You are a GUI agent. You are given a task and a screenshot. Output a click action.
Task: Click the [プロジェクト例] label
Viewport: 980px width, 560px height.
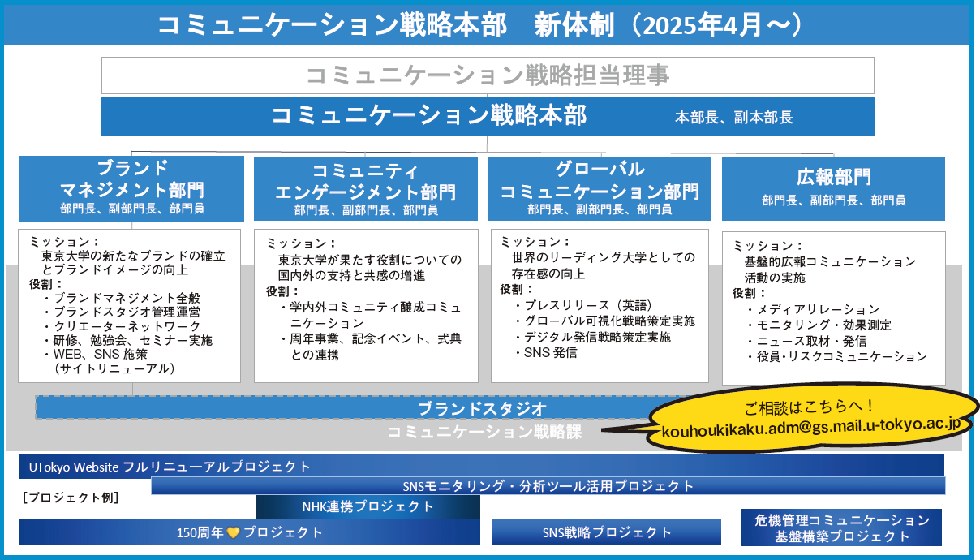coord(71,497)
